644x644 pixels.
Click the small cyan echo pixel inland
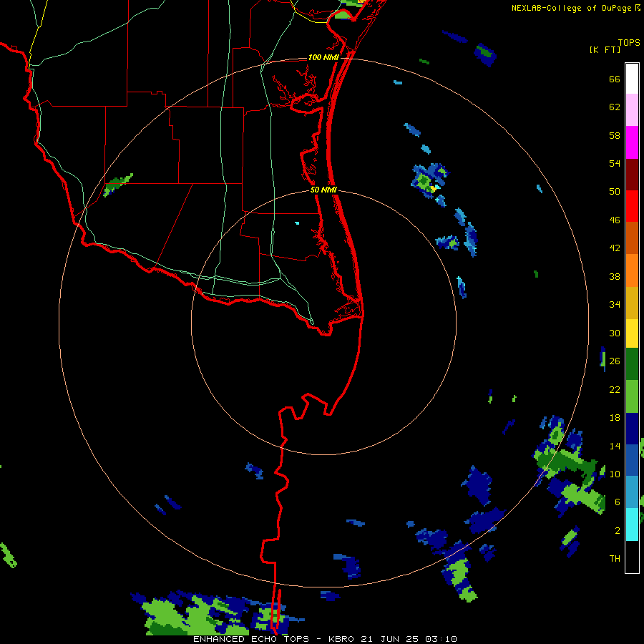[297, 223]
